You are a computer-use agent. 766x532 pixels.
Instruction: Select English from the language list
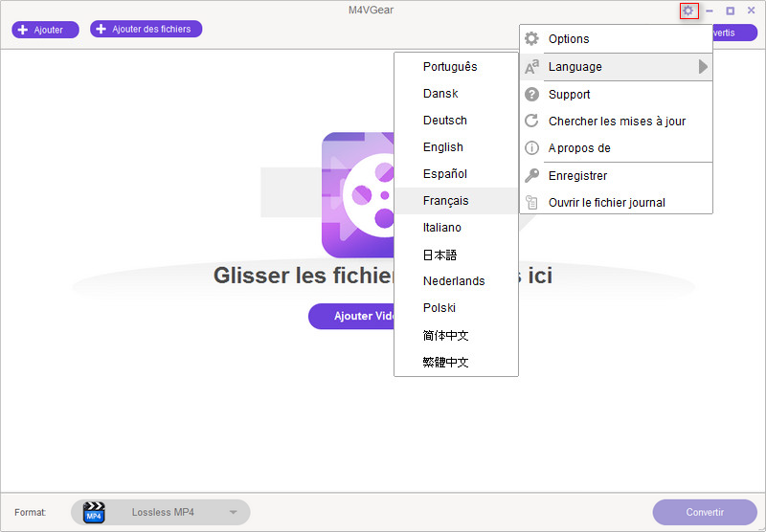coord(442,147)
